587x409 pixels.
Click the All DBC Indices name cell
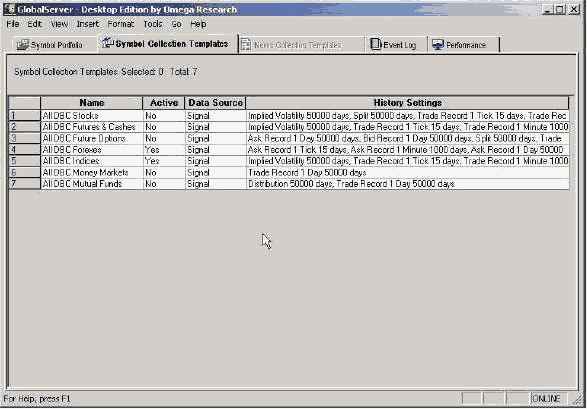92,161
